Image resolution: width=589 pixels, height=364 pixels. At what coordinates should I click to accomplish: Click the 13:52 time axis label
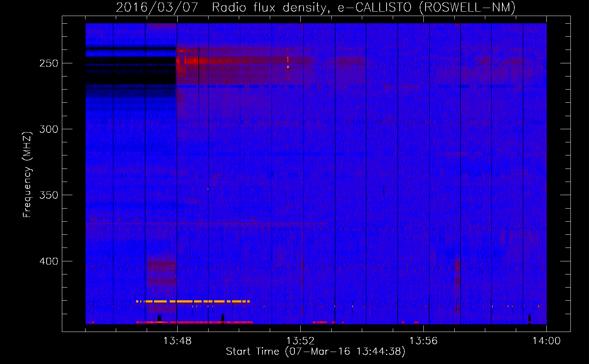(x=300, y=341)
